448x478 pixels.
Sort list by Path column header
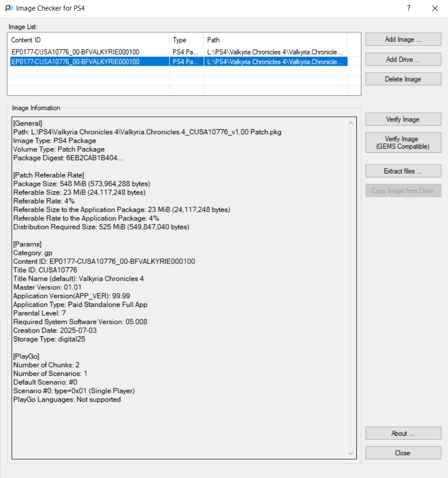275,40
